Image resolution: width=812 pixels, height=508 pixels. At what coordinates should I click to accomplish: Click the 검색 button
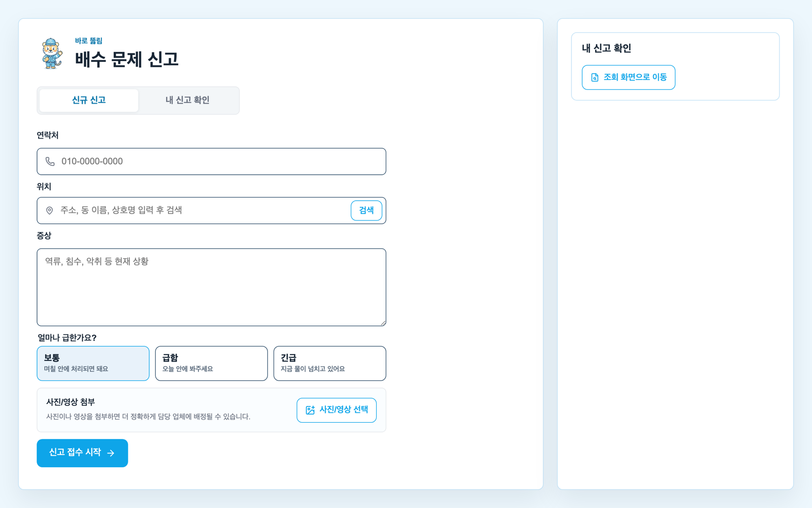366,210
